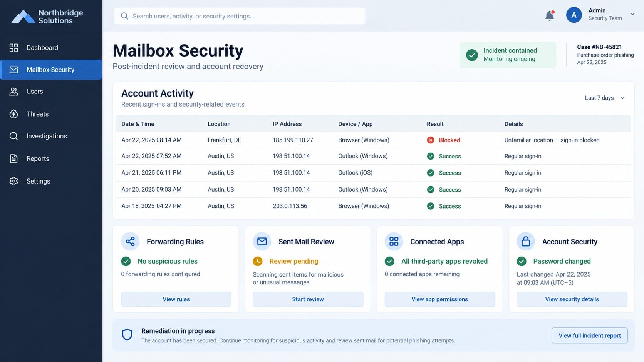Click the IP Address column header
Screen dimensions: 644x362
point(287,124)
